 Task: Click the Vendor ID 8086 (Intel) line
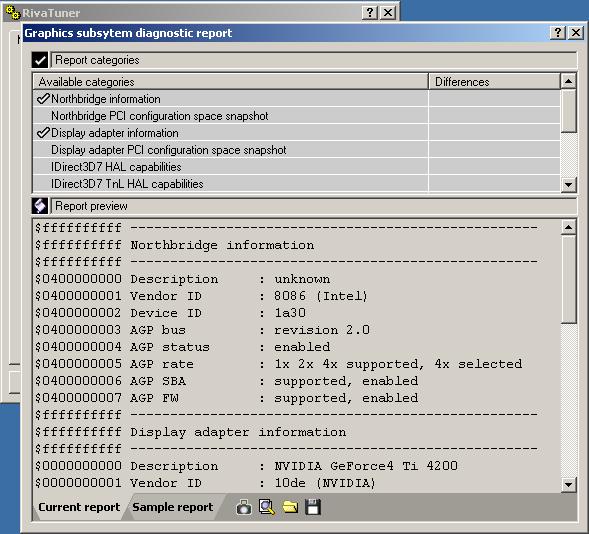point(201,296)
